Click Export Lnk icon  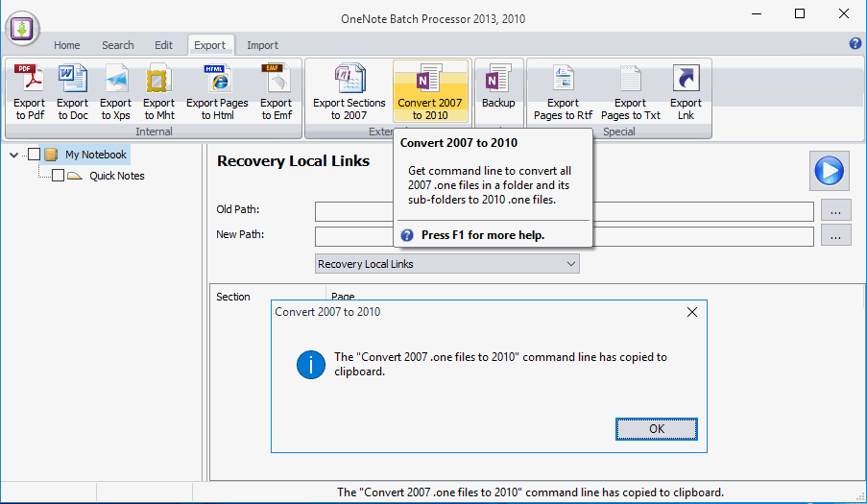pyautogui.click(x=686, y=92)
